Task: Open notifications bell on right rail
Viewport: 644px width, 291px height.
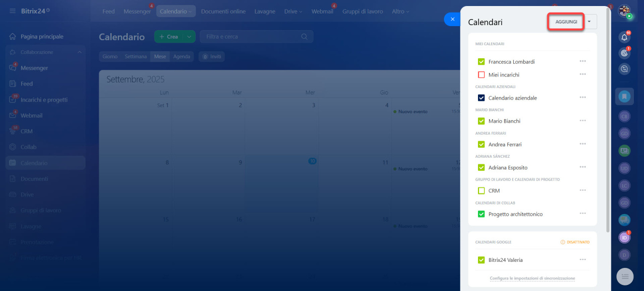Action: (624, 37)
